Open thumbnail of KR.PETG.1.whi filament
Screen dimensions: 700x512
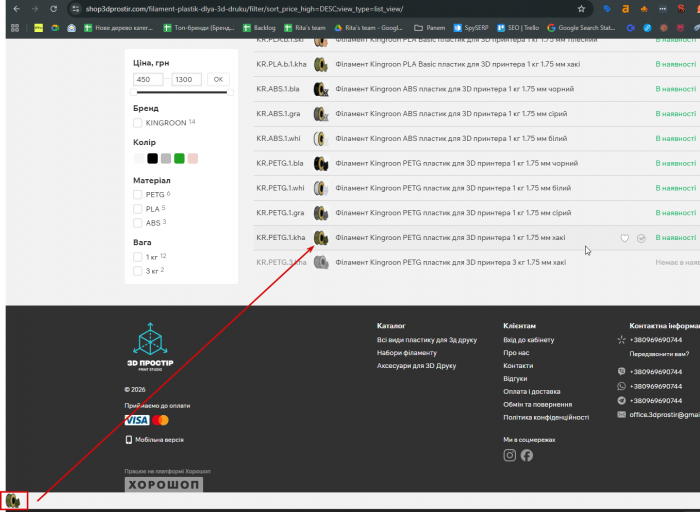pos(321,188)
